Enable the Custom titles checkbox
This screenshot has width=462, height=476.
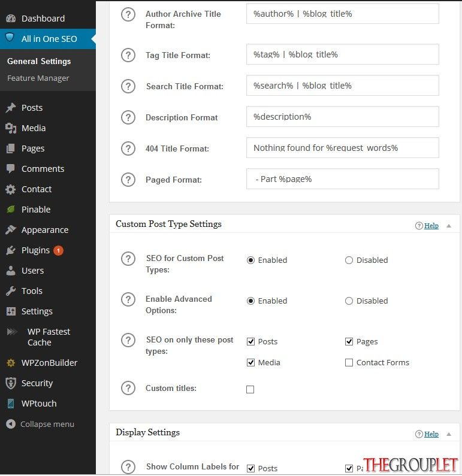point(250,389)
